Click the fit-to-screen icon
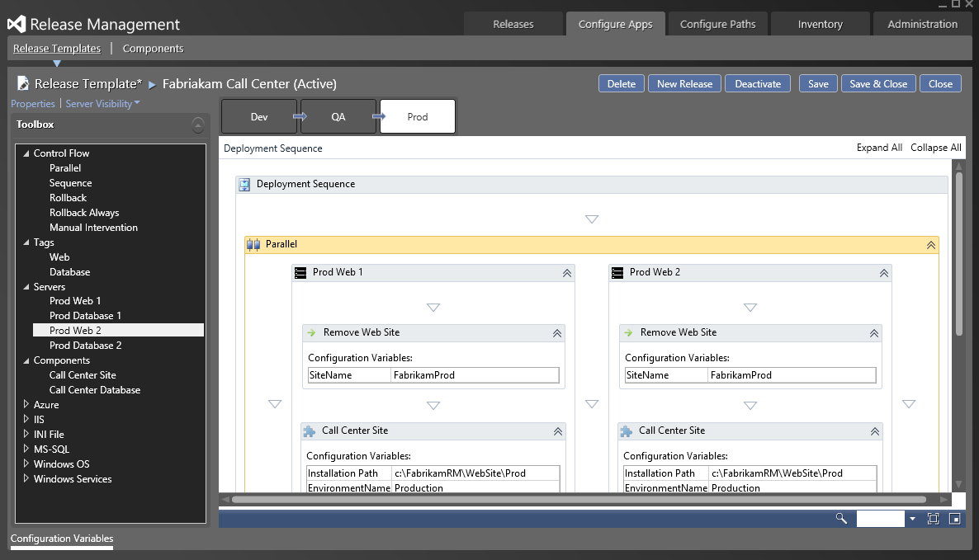Viewport: 979px width, 560px height. tap(933, 519)
